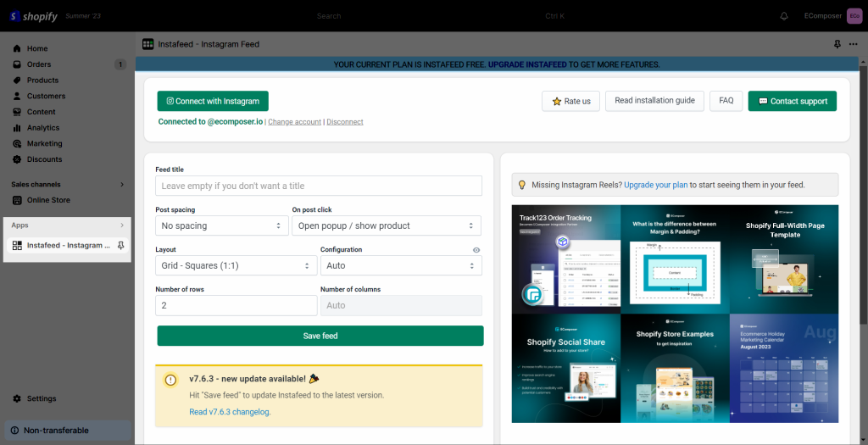This screenshot has height=445, width=868.
Task: Click the Change account link
Action: pyautogui.click(x=294, y=122)
